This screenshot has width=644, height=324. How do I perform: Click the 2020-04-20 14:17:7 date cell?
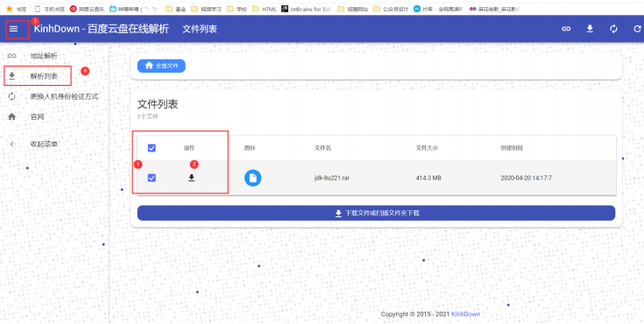pyautogui.click(x=526, y=178)
